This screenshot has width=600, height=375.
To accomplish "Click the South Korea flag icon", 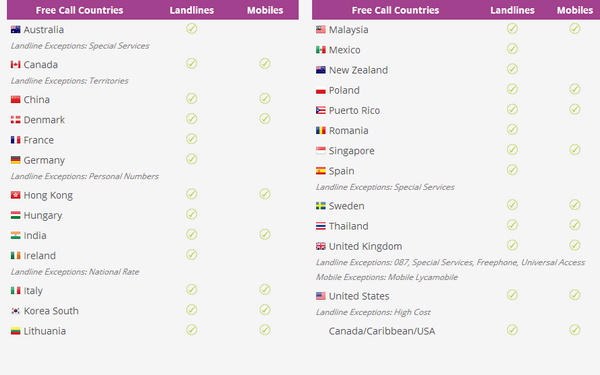I will coord(15,311).
